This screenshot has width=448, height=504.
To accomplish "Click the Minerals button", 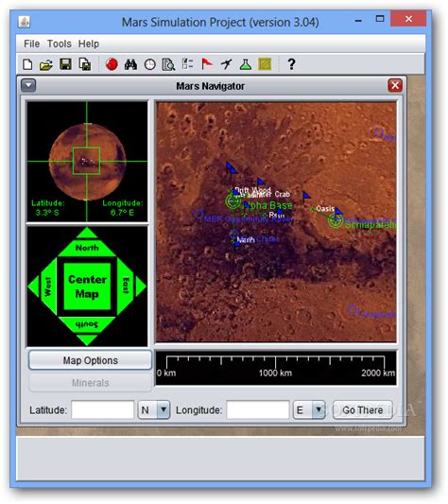I will pos(91,383).
